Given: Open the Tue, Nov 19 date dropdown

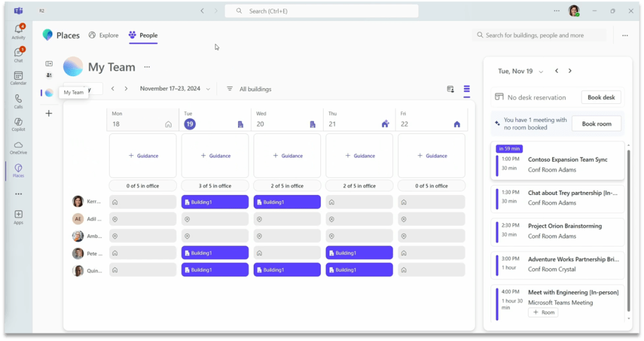Looking at the screenshot, I should pyautogui.click(x=521, y=72).
